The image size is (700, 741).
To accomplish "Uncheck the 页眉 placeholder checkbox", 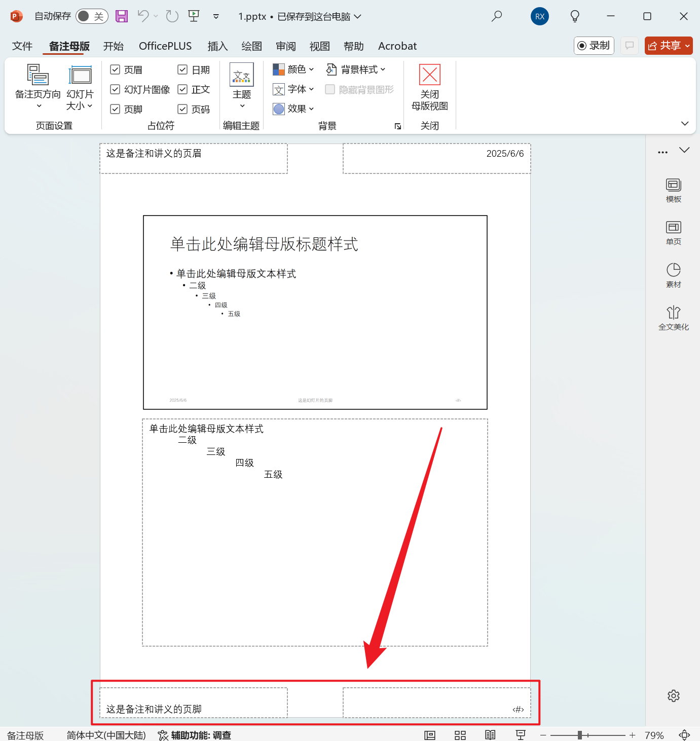I will tap(116, 69).
